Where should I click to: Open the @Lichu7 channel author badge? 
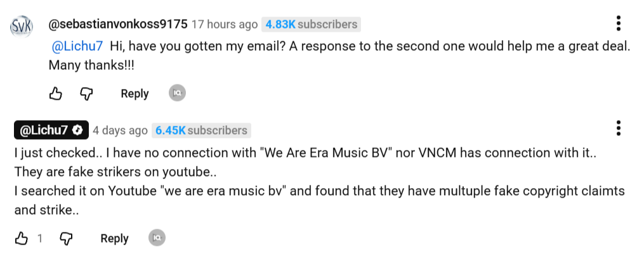tap(44, 130)
